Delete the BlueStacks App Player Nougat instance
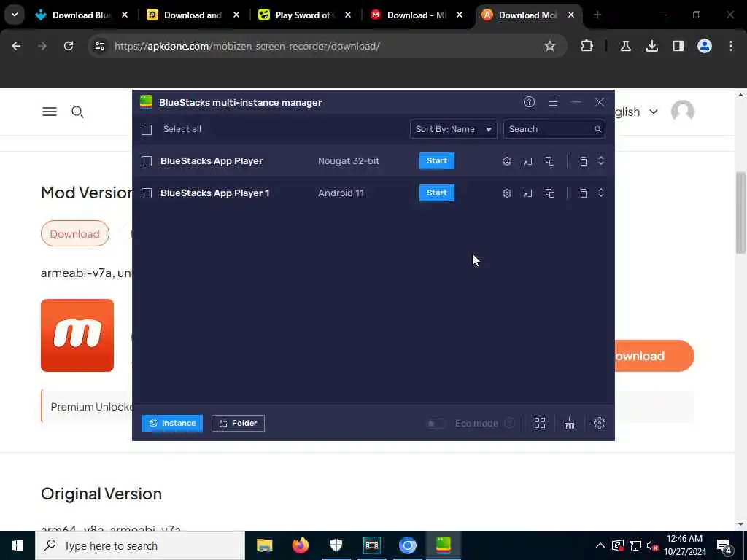This screenshot has height=560, width=747. click(583, 161)
